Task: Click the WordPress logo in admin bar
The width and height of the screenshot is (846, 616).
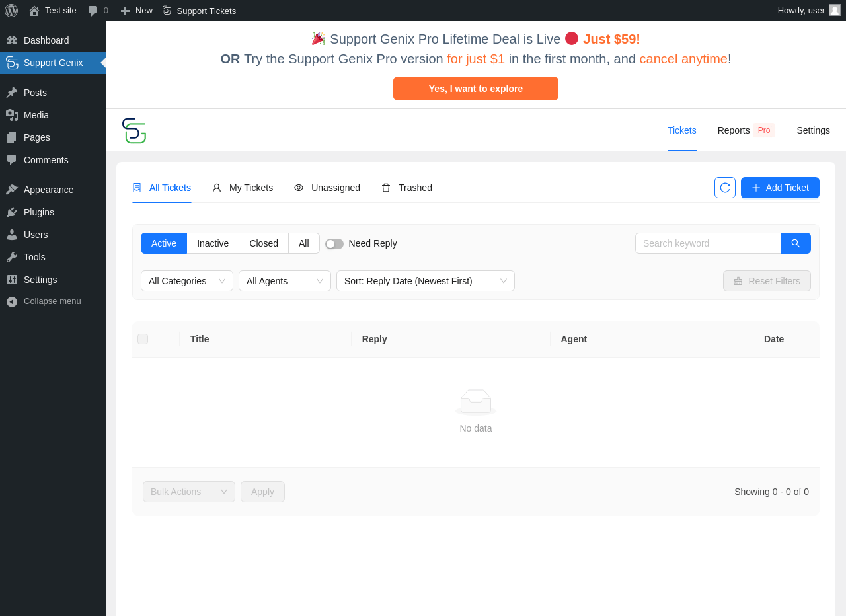Action: pyautogui.click(x=11, y=11)
